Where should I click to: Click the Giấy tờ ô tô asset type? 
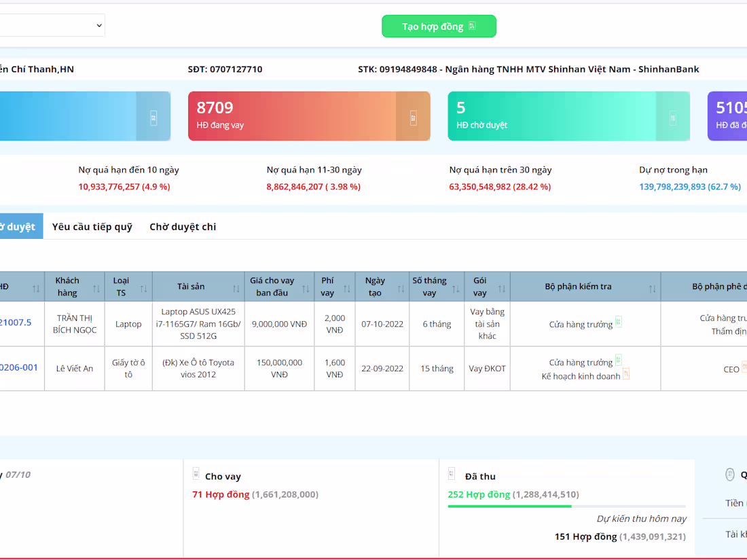[x=128, y=369]
